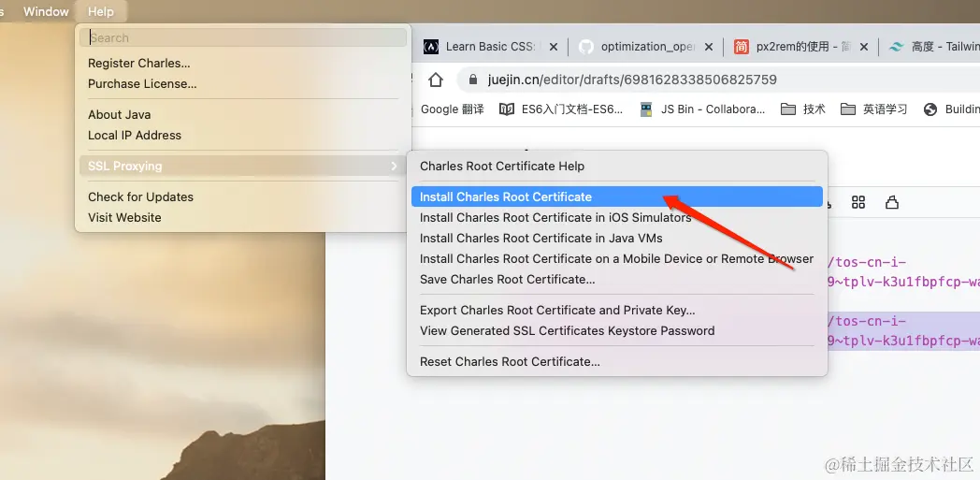
Task: Close the Learn Basic CSS tab
Action: pyautogui.click(x=554, y=47)
